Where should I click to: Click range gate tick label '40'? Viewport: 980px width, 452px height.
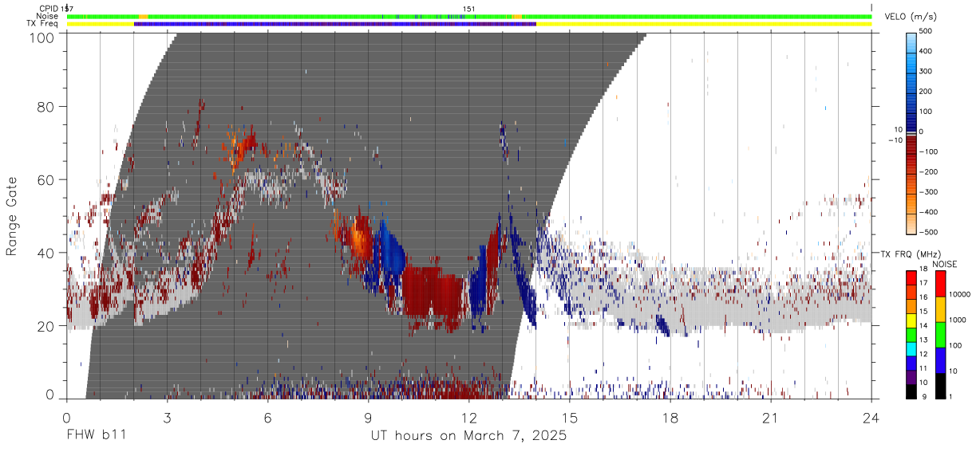(x=45, y=253)
